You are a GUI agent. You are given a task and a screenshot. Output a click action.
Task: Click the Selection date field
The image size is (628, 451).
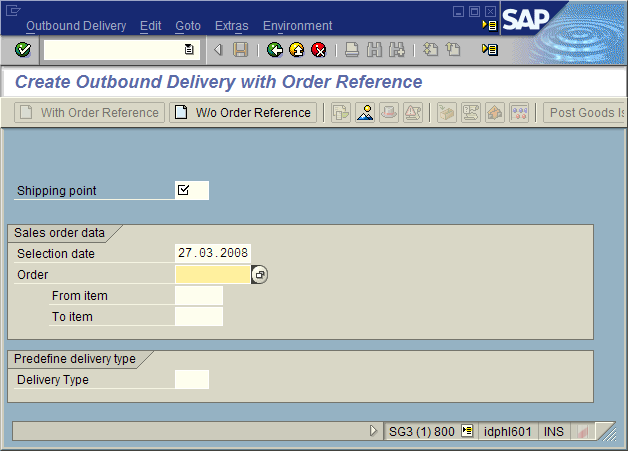click(x=213, y=253)
